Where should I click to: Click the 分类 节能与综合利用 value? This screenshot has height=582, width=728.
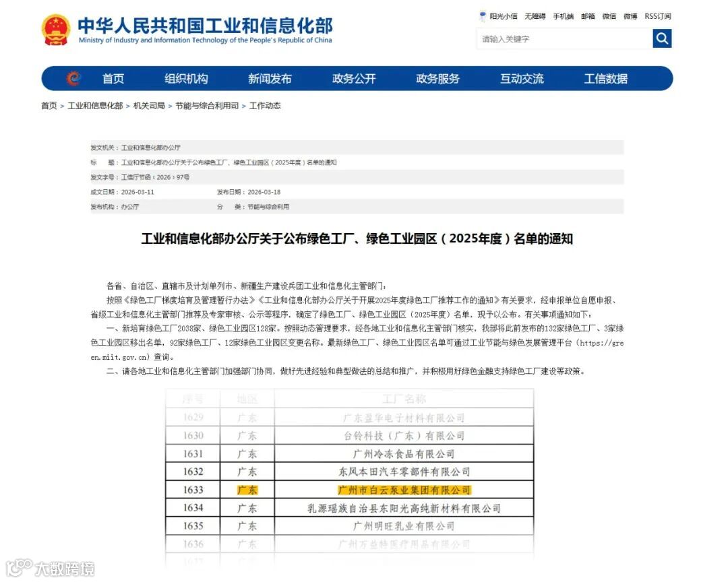pos(268,207)
